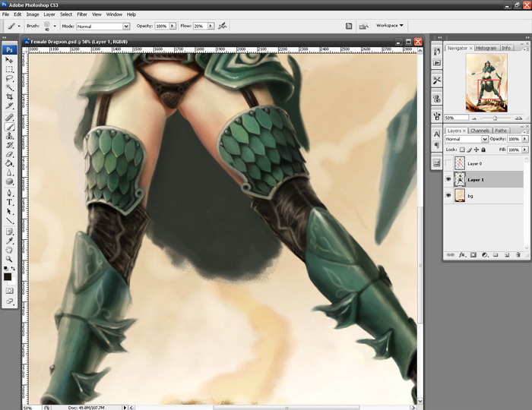Create a new layer button

pos(507,255)
